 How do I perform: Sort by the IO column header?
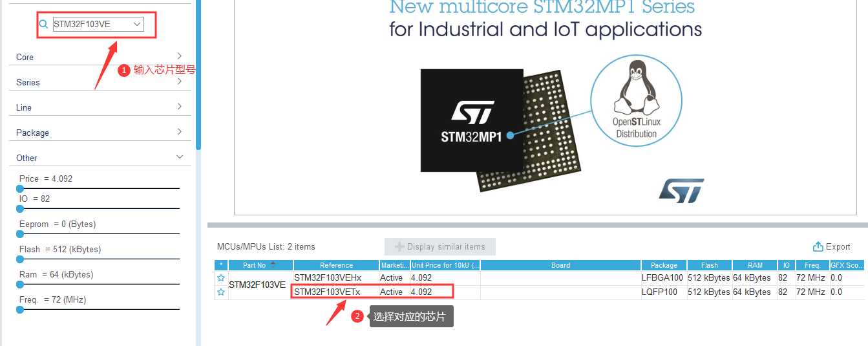click(x=786, y=265)
